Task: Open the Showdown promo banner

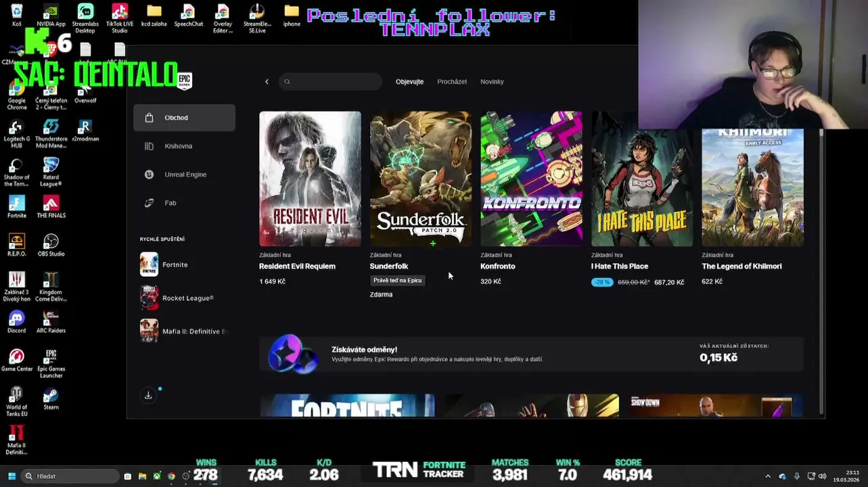Action: point(716,406)
